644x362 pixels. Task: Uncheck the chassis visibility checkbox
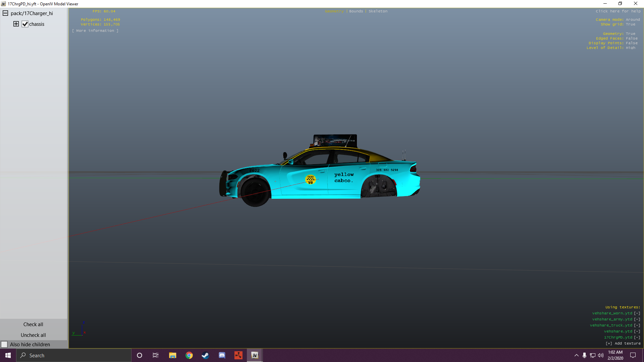(25, 24)
